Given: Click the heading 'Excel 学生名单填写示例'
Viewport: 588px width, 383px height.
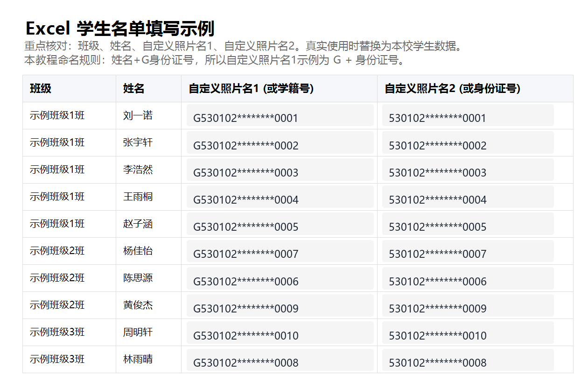Looking at the screenshot, I should [x=119, y=28].
